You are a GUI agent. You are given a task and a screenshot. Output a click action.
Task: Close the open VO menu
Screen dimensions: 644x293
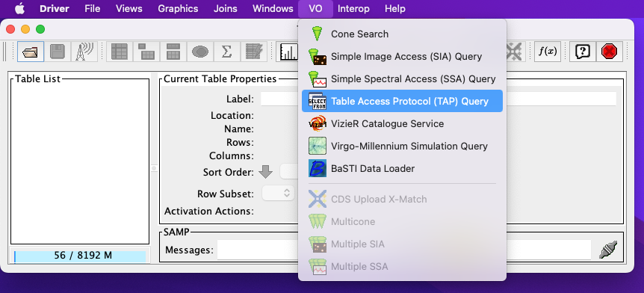[315, 9]
